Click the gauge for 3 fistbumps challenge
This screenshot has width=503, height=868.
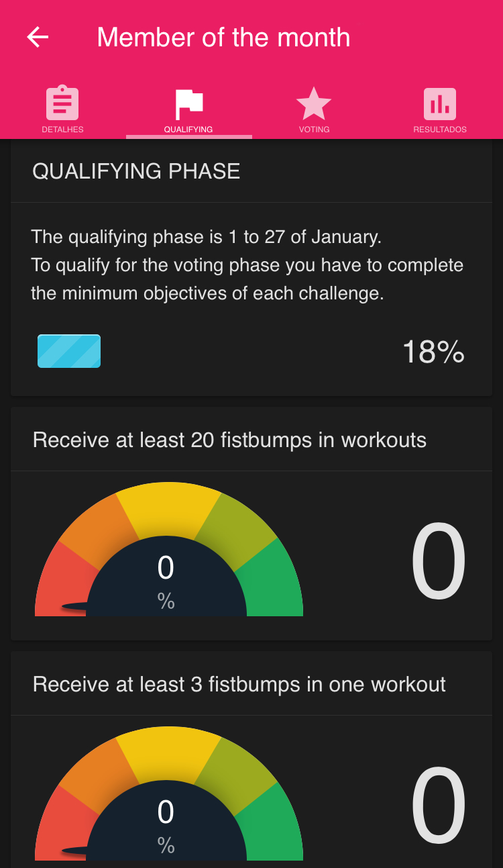click(168, 798)
